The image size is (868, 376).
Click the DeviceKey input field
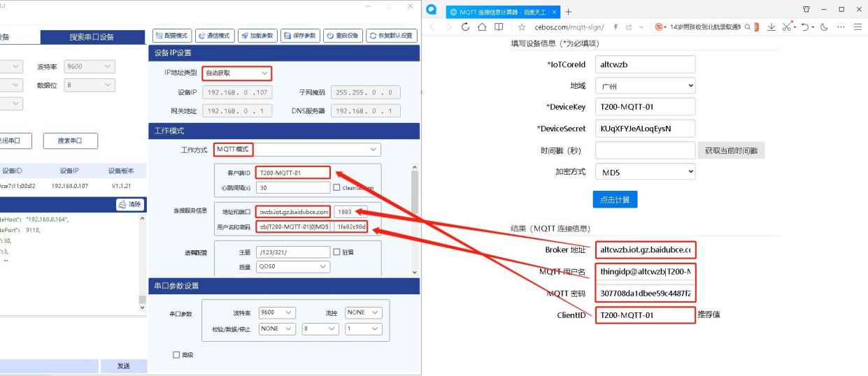click(x=646, y=107)
